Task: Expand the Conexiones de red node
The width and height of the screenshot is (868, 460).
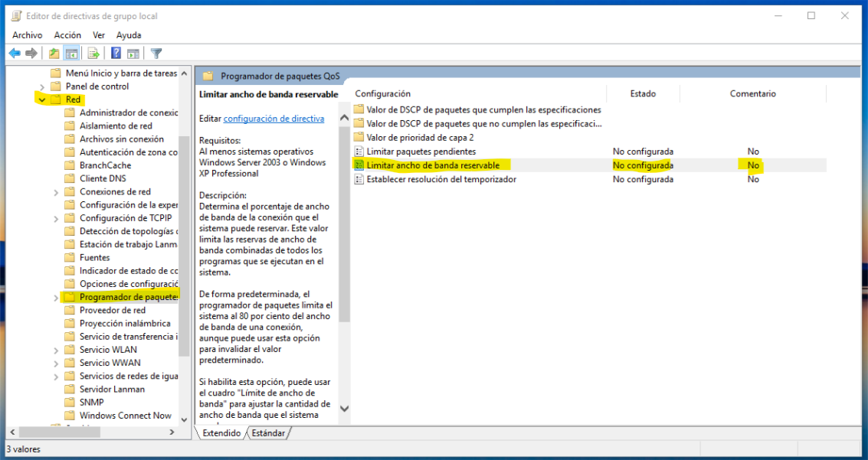Action: 56,192
